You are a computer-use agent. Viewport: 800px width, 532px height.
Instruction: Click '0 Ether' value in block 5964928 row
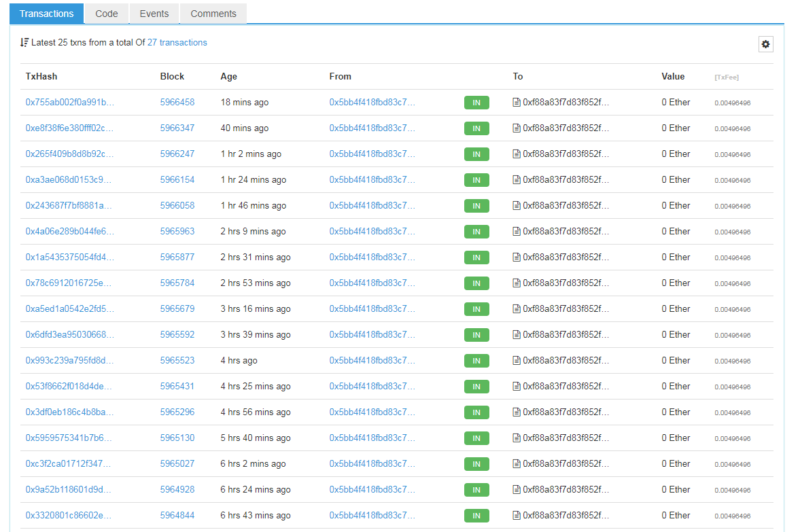click(676, 489)
